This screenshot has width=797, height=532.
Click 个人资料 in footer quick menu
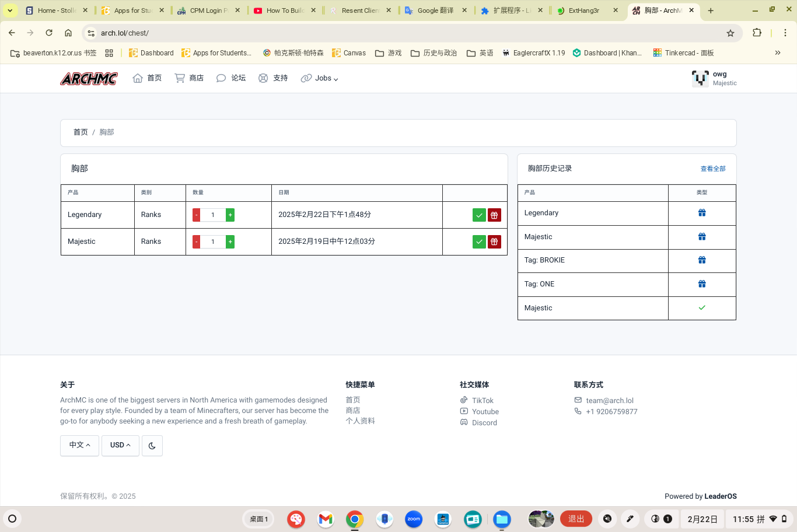pos(360,421)
